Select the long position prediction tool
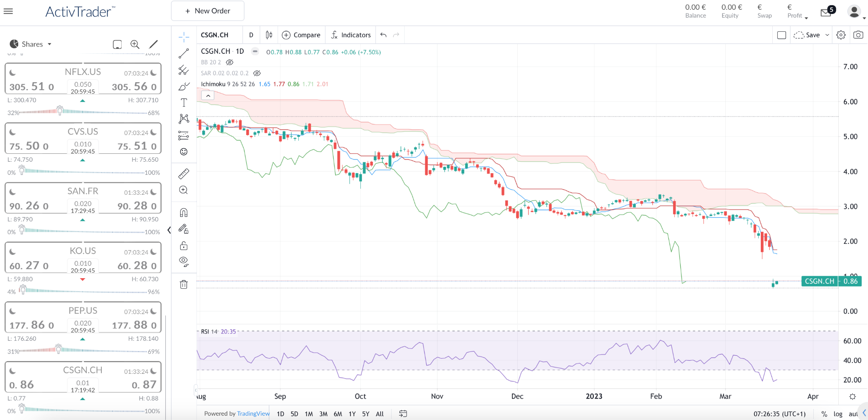The width and height of the screenshot is (868, 420). click(184, 135)
